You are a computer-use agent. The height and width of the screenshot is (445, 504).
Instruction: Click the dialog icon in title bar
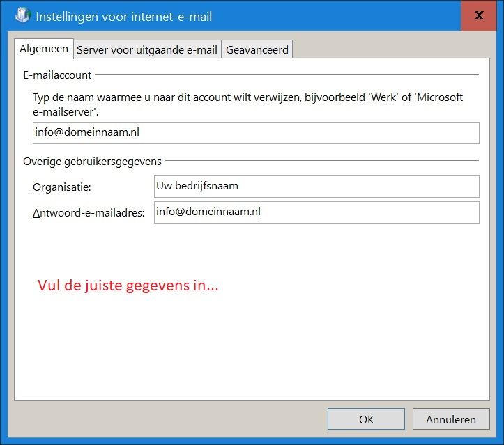click(22, 15)
